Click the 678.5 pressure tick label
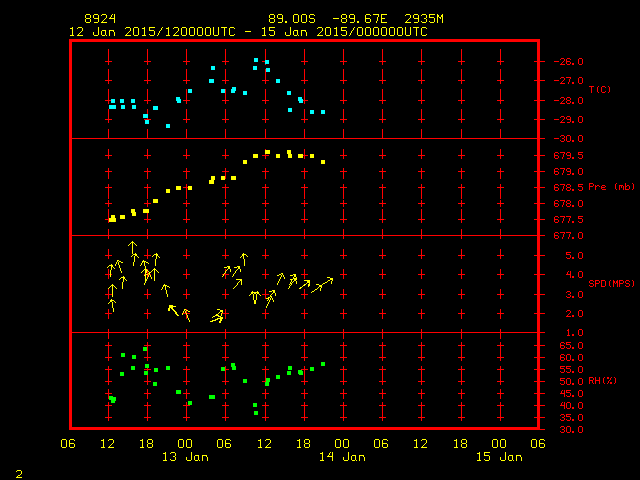The height and width of the screenshot is (480, 640). [568, 188]
